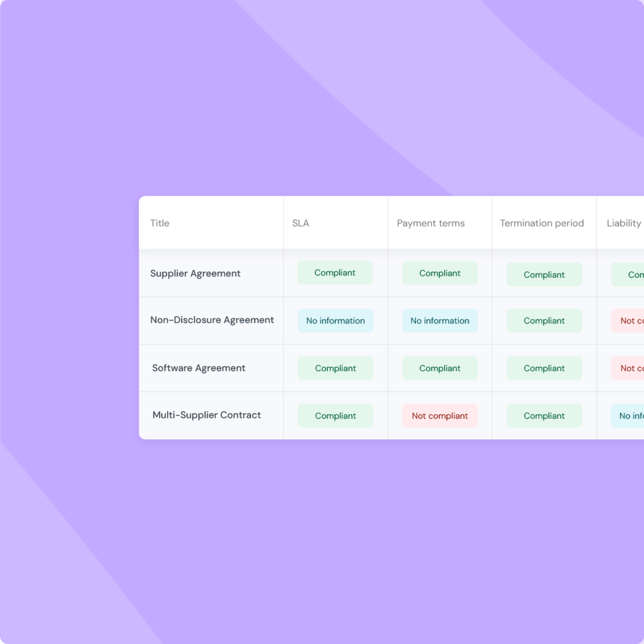Click Non-Disclosure Agreement's SLA No information badge
The width and height of the screenshot is (644, 644).
click(335, 321)
